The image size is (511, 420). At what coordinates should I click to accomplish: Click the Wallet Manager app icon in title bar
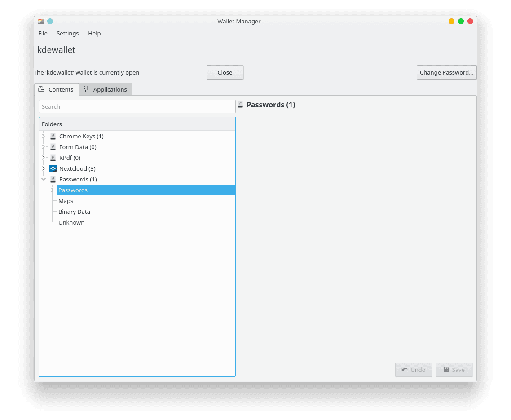click(40, 21)
